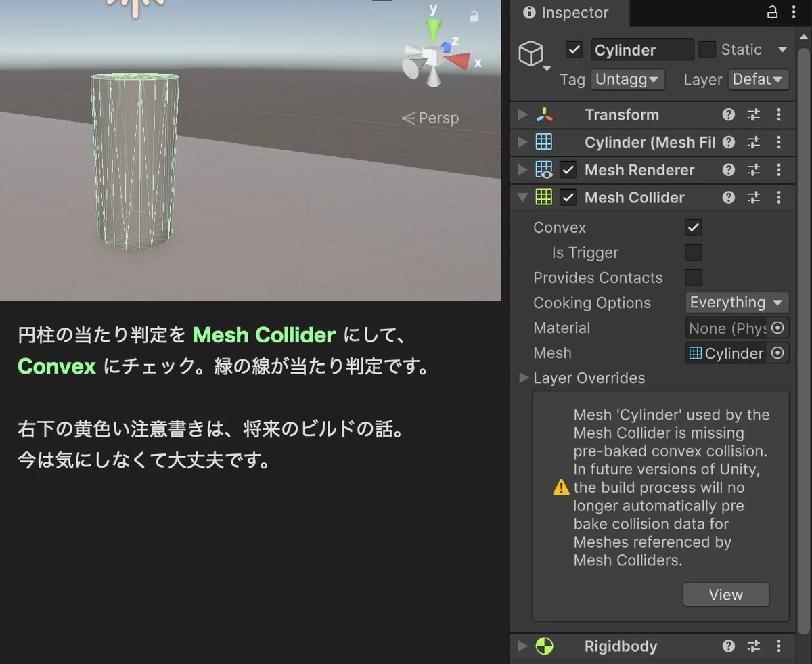Open Rigidbody presets icon
Image resolution: width=812 pixels, height=664 pixels.
(754, 646)
